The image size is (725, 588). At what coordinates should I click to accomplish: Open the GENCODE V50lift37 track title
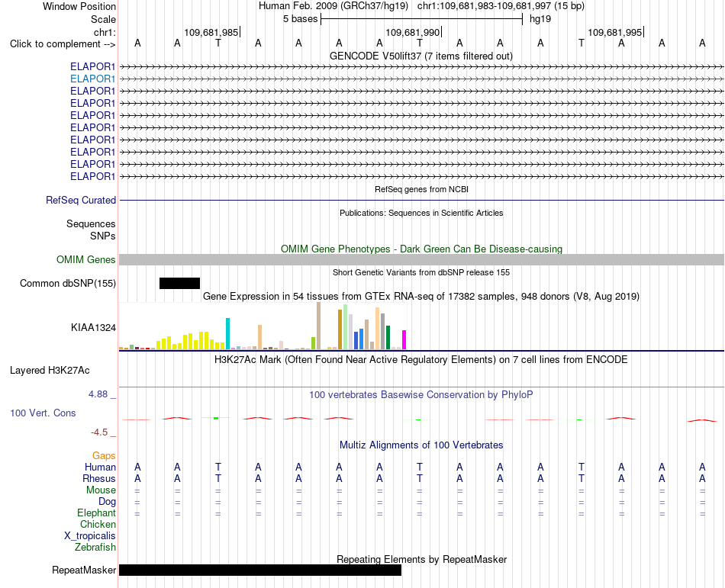click(420, 56)
